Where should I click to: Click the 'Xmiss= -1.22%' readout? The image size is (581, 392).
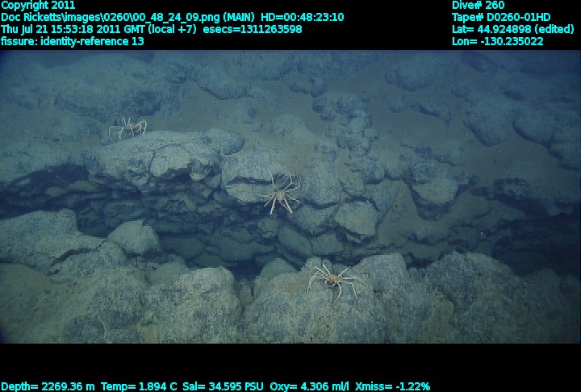click(392, 387)
